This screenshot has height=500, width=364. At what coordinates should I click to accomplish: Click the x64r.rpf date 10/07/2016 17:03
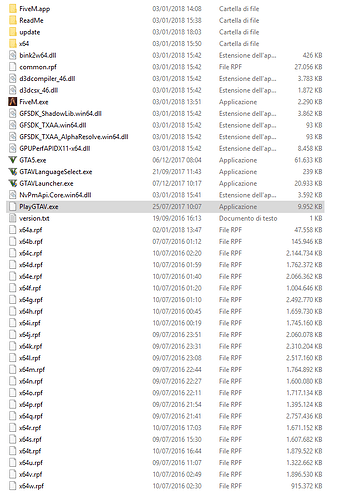(177, 428)
